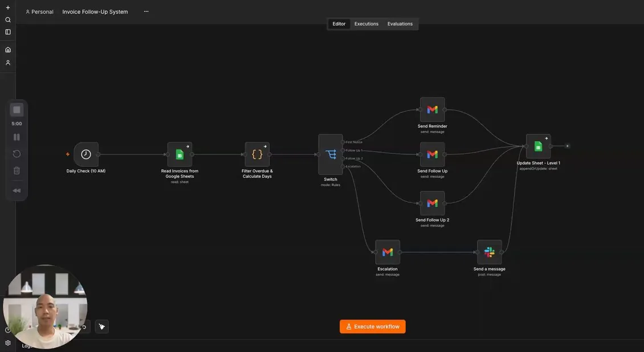The height and width of the screenshot is (352, 644).
Task: Restart the recording with the circular arrow
Action: pos(17,154)
